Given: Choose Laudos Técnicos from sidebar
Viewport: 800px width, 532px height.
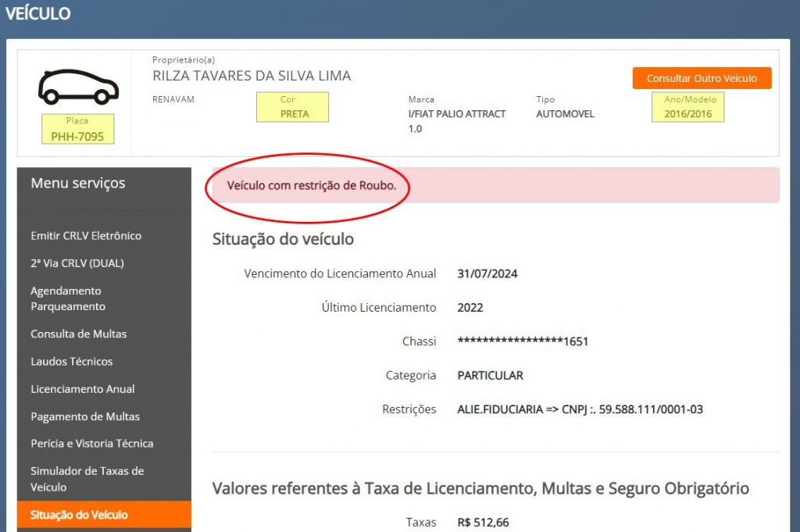Looking at the screenshot, I should pos(72,362).
